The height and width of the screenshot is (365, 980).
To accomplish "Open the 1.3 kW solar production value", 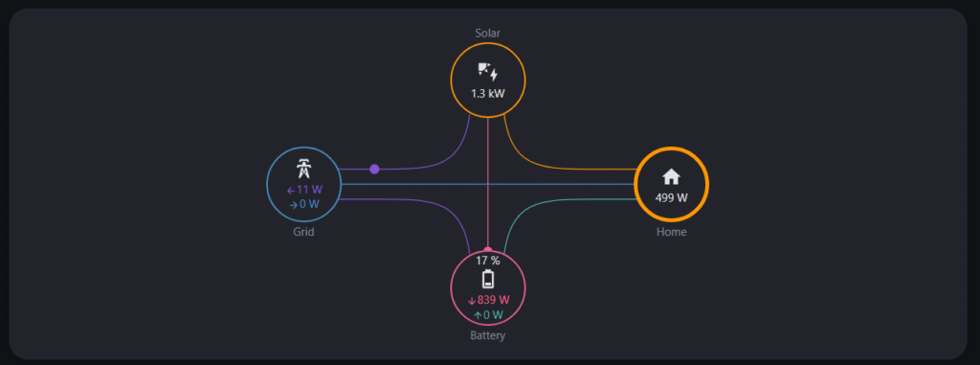I will (488, 94).
